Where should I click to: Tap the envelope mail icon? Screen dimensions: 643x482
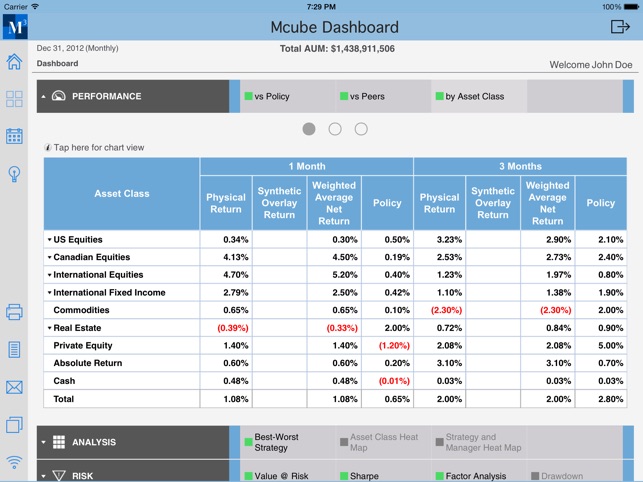(14, 387)
